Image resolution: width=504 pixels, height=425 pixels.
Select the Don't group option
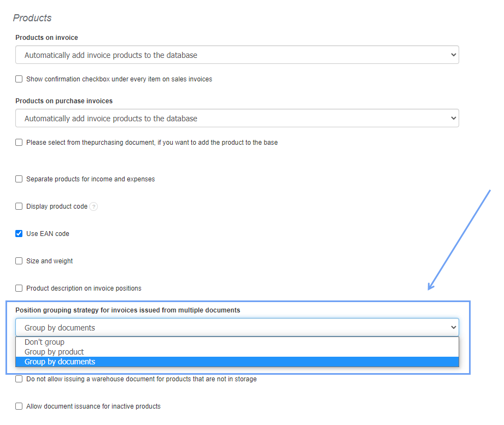[x=44, y=343]
